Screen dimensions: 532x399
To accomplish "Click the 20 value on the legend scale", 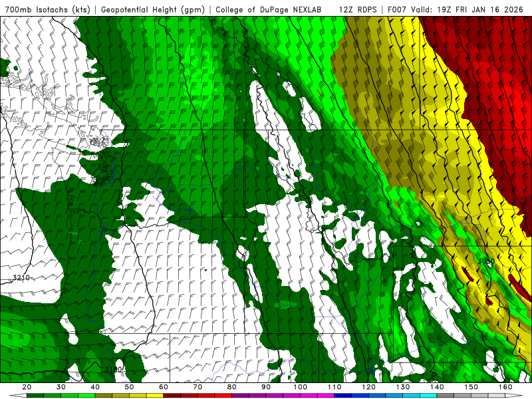I will (x=27, y=387).
